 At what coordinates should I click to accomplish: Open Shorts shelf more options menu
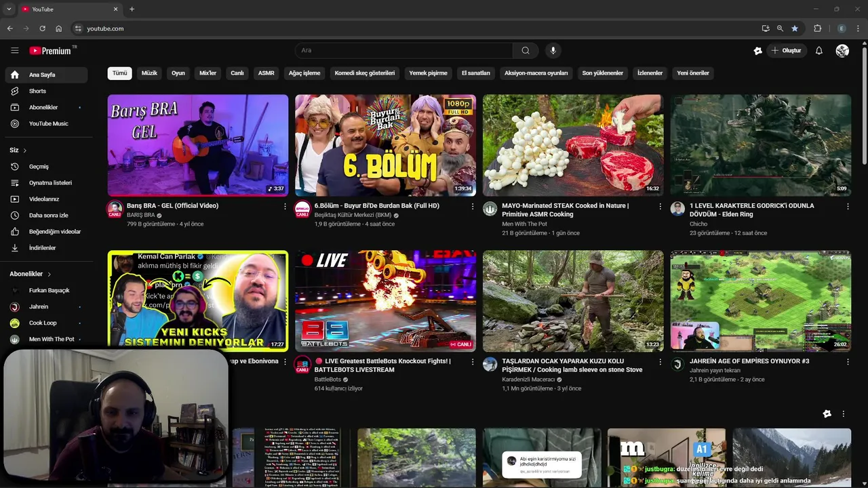844,413
